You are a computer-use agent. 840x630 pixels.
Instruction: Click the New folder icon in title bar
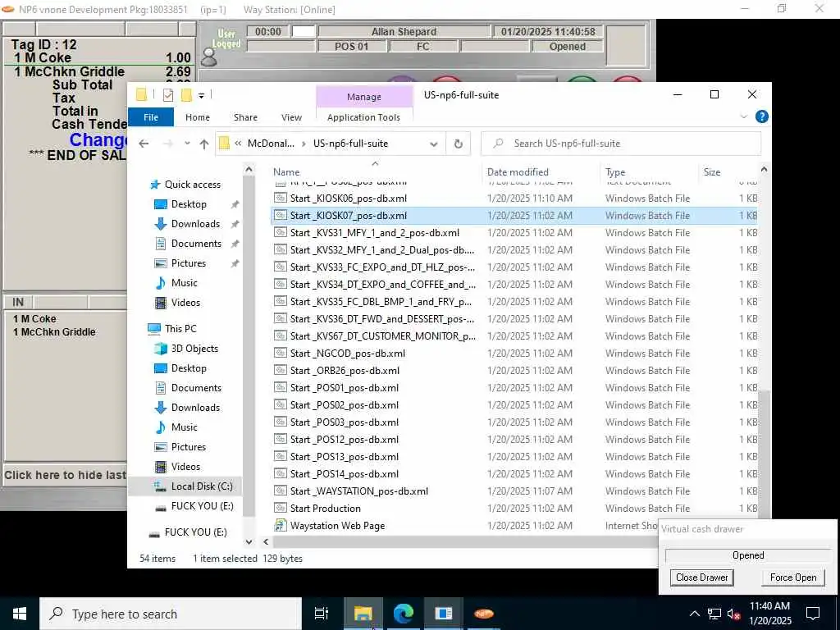pos(186,95)
